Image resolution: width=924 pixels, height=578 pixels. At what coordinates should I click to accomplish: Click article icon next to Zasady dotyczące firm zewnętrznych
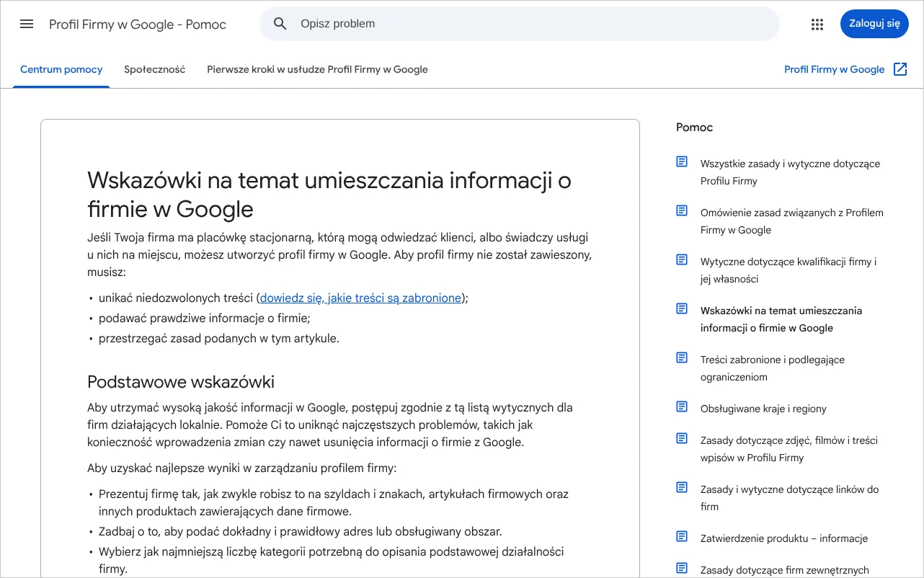(682, 568)
